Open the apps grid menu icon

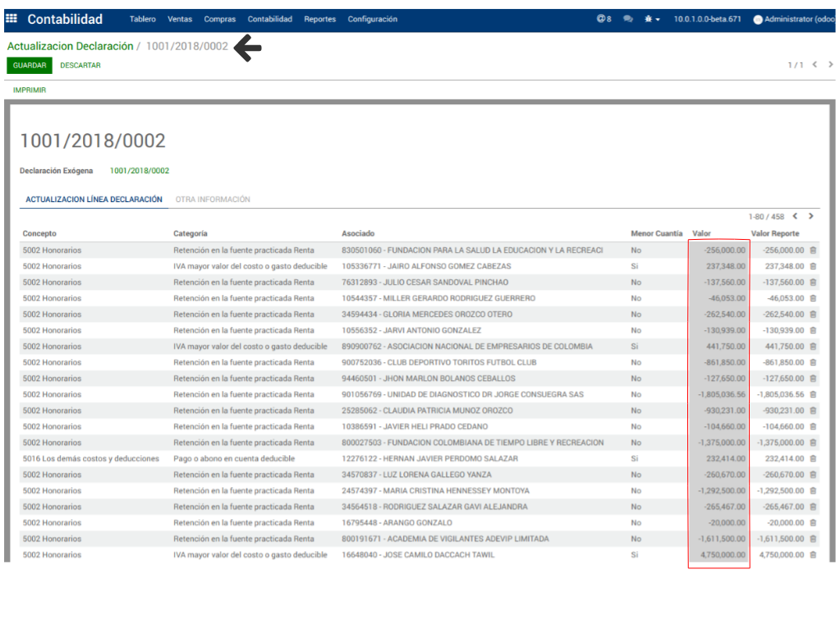click(x=11, y=19)
